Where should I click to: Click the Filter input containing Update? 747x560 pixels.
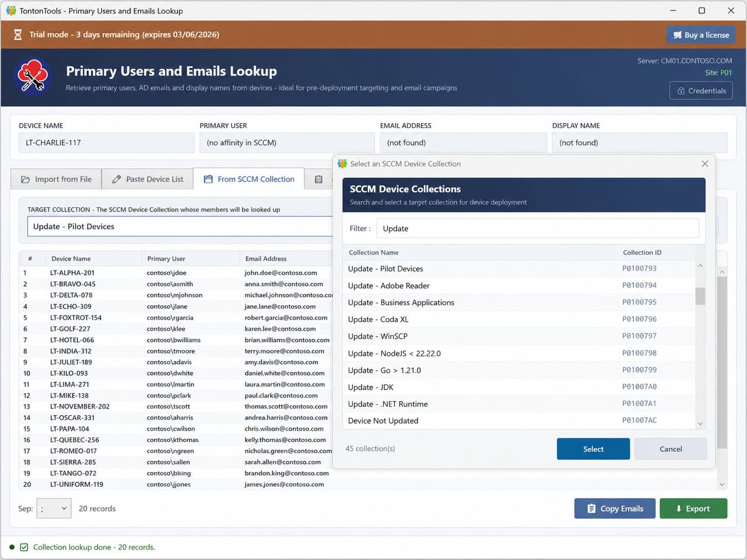tap(538, 228)
